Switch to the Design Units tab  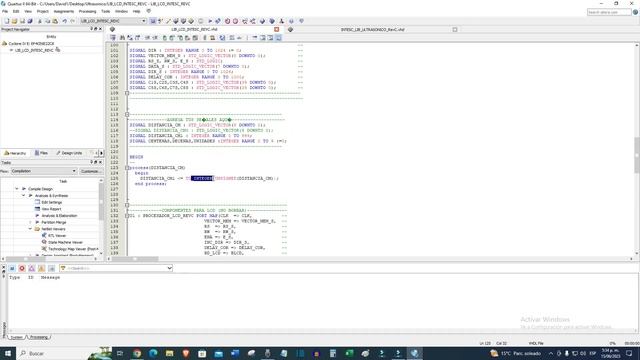(x=69, y=153)
